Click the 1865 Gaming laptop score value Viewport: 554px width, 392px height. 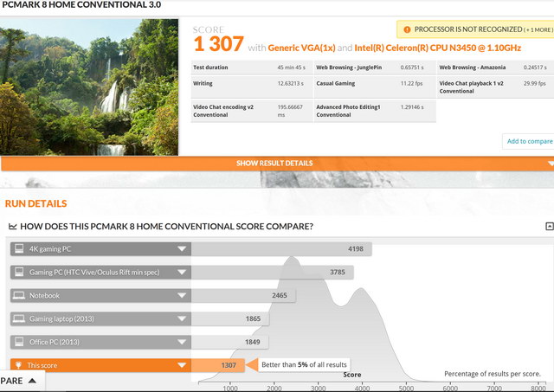[x=253, y=319]
